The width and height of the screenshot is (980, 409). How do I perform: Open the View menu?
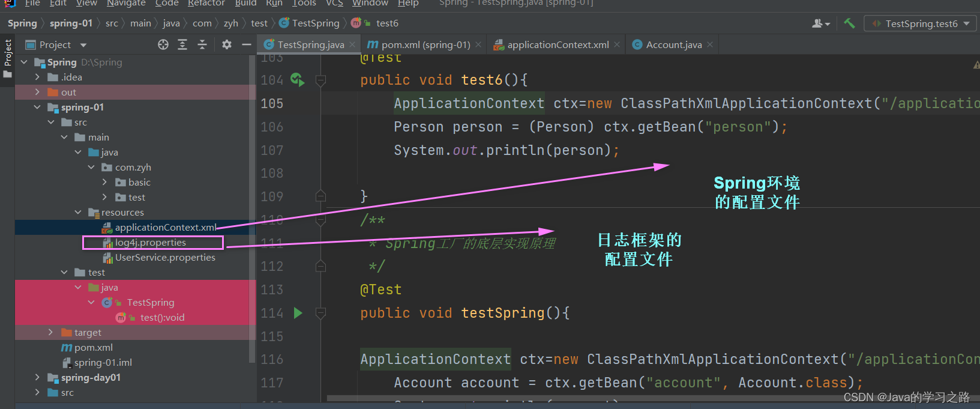tap(86, 3)
